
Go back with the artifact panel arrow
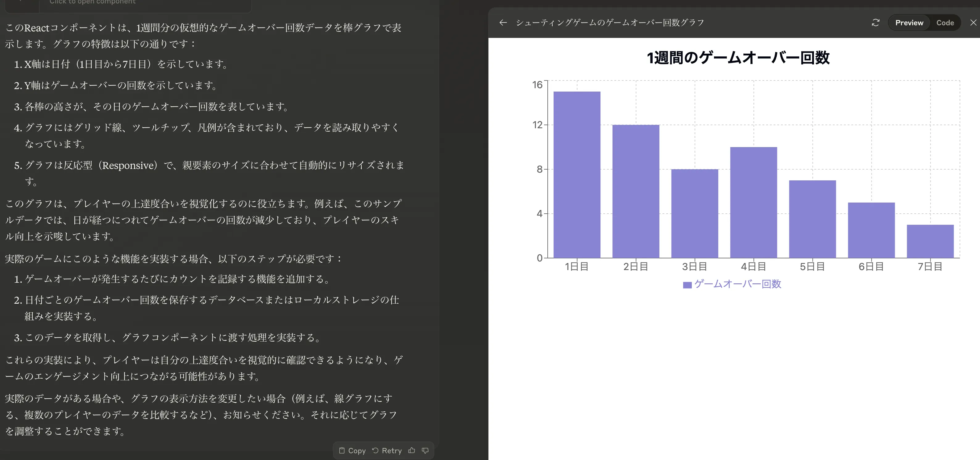coord(503,23)
